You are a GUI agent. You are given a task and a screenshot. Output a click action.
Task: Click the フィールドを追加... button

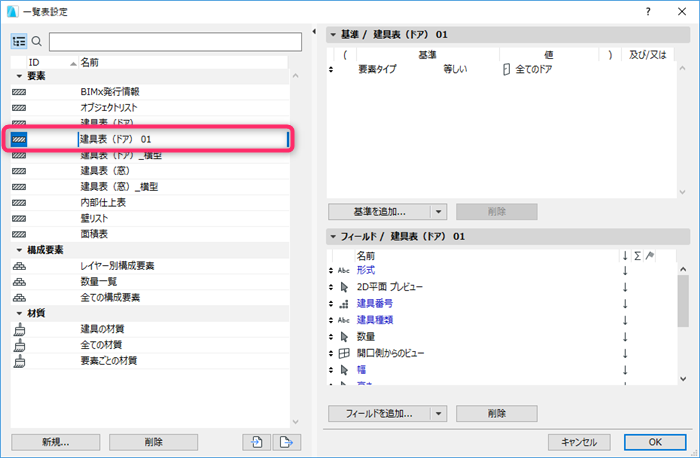point(379,414)
